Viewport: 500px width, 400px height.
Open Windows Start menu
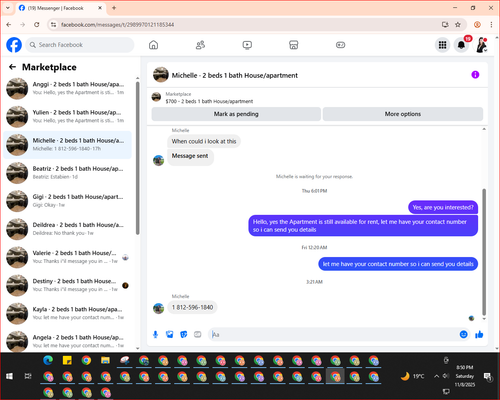9,376
